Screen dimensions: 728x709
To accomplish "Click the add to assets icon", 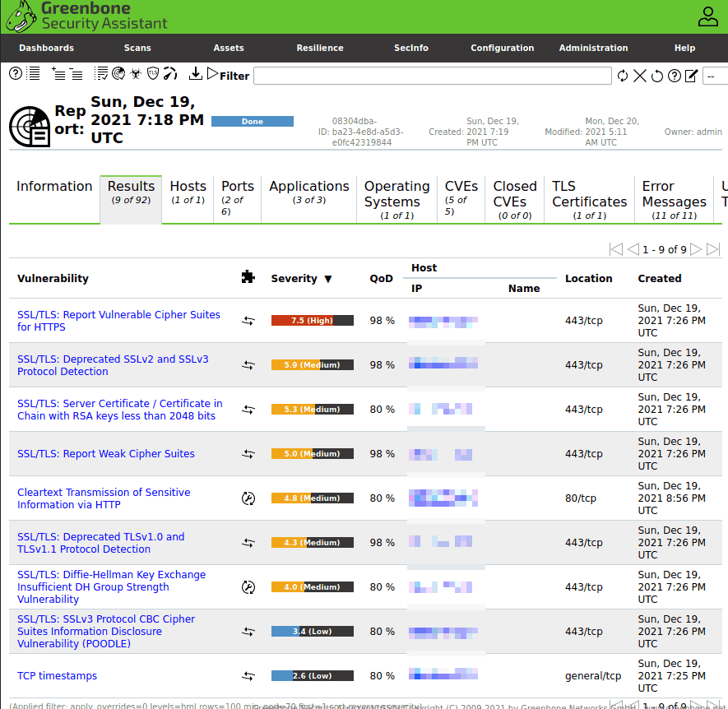I will (x=58, y=75).
